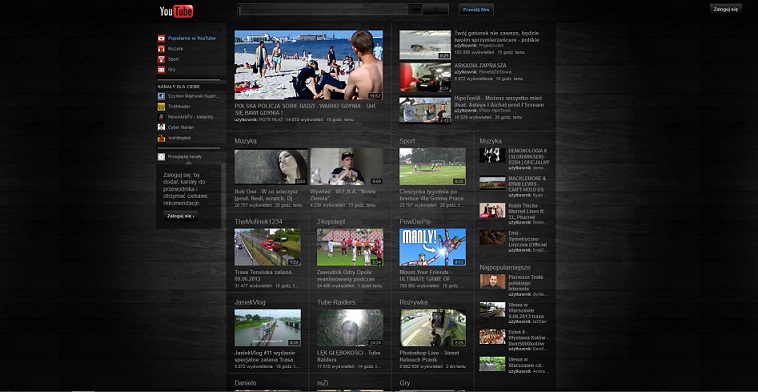Open Tube Raiders channel heading

click(336, 302)
